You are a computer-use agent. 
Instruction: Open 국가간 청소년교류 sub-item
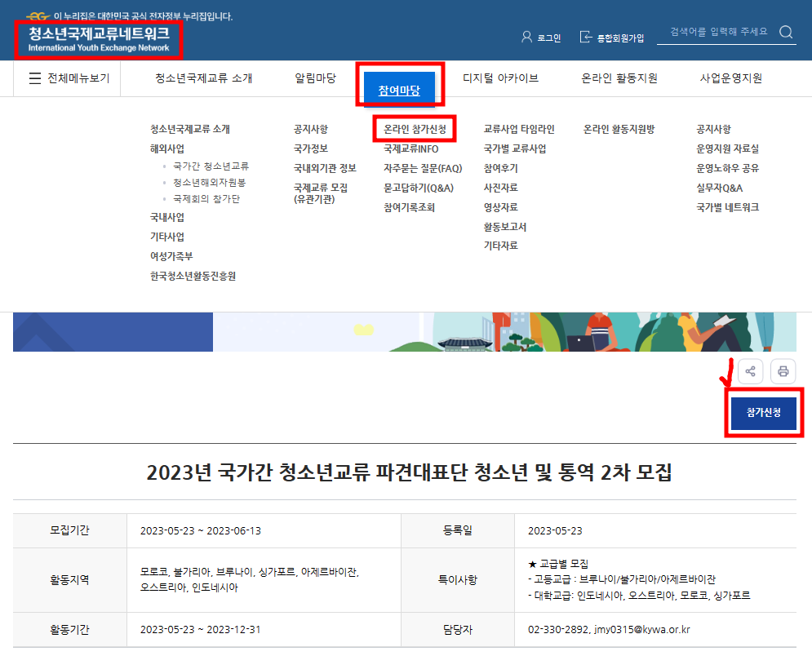coord(211,166)
